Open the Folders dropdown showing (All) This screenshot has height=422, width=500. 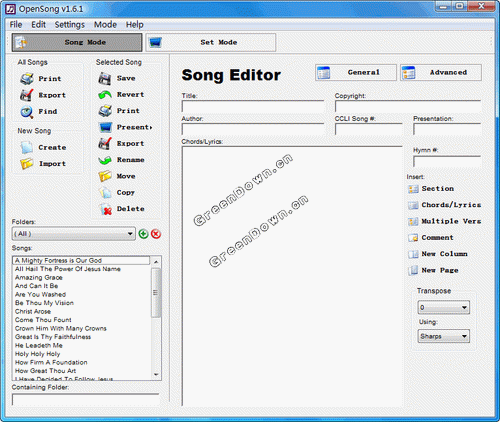[74, 234]
